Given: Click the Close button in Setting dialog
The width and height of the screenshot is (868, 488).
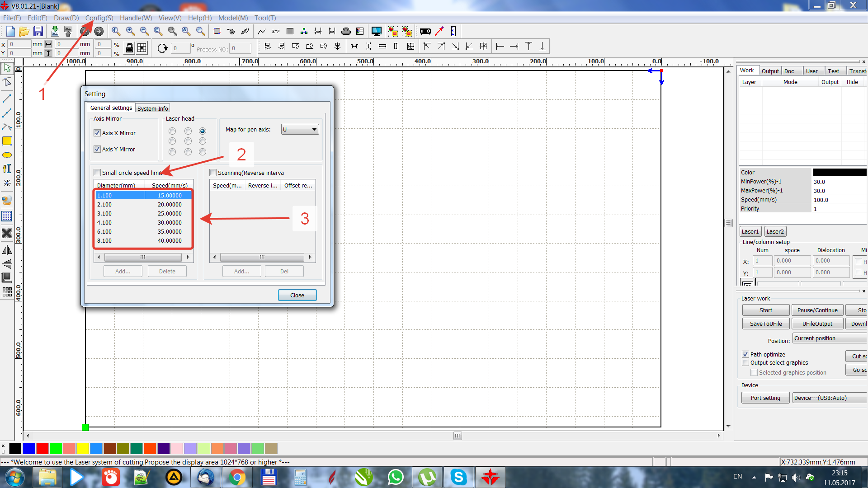Looking at the screenshot, I should (297, 295).
